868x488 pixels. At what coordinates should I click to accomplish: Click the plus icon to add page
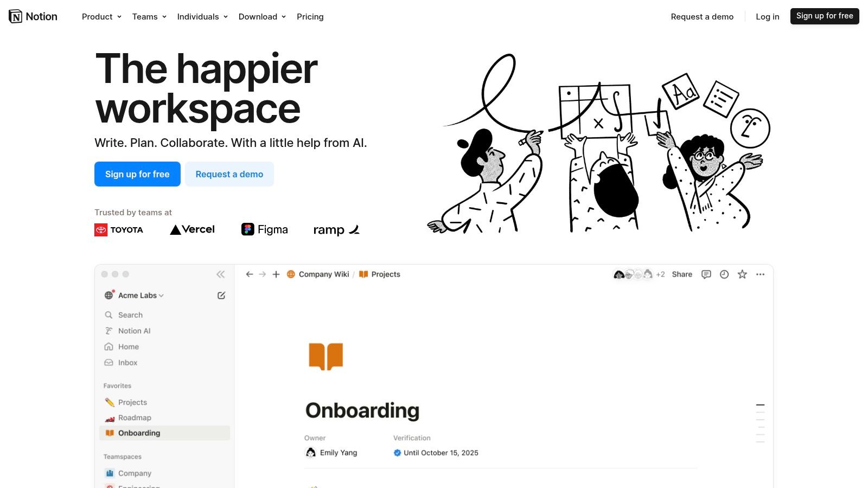pyautogui.click(x=276, y=274)
